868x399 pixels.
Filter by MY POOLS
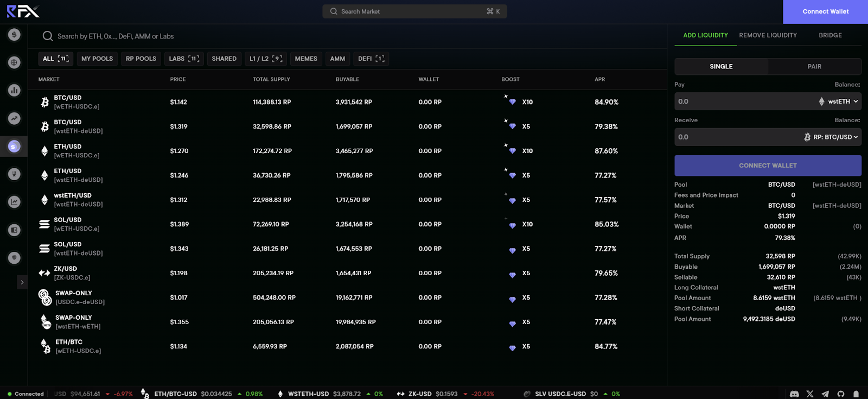point(97,59)
